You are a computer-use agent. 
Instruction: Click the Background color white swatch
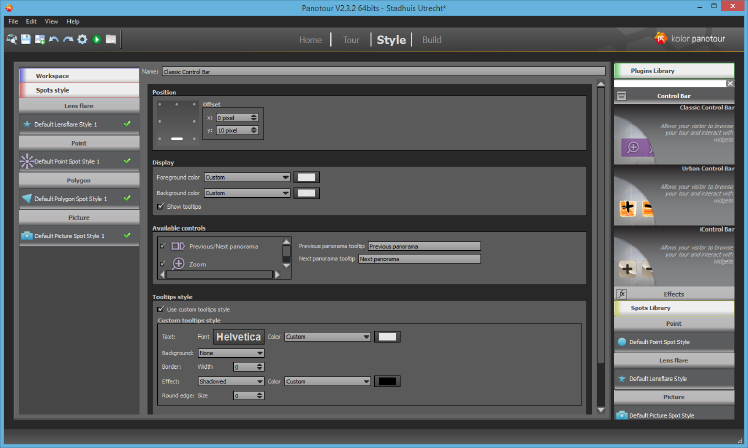point(306,193)
